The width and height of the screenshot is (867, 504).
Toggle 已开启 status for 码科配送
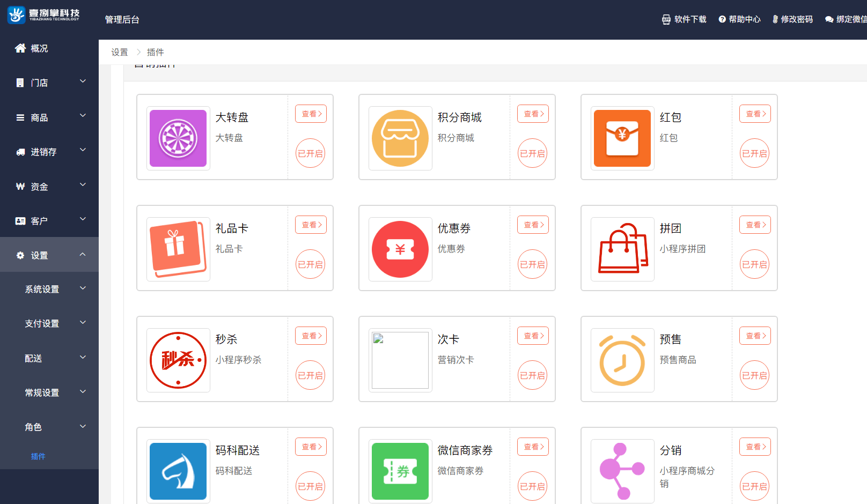(311, 486)
